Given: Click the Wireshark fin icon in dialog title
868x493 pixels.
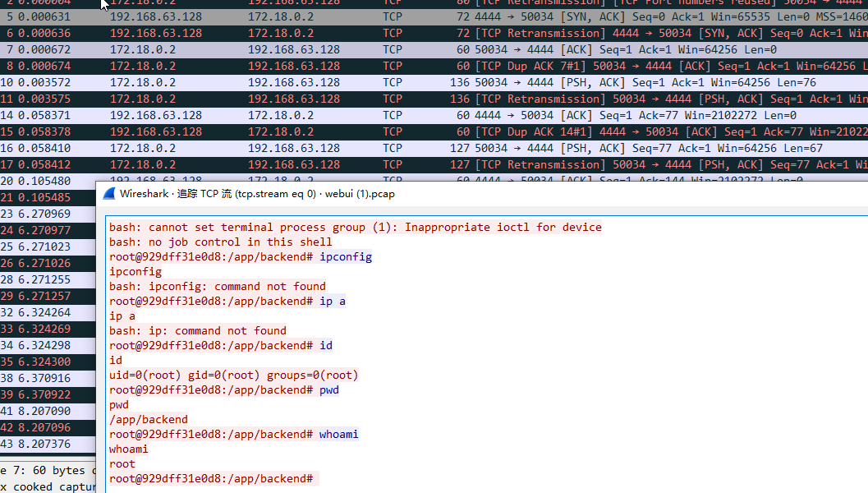Looking at the screenshot, I should click(x=109, y=194).
